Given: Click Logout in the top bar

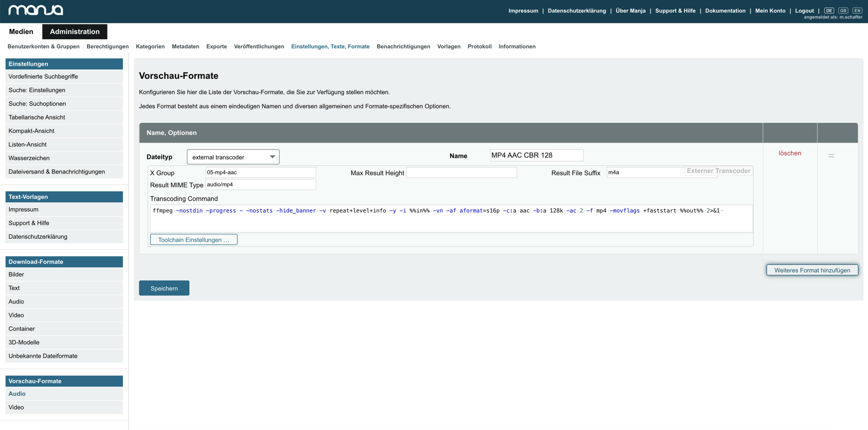Looking at the screenshot, I should (804, 11).
